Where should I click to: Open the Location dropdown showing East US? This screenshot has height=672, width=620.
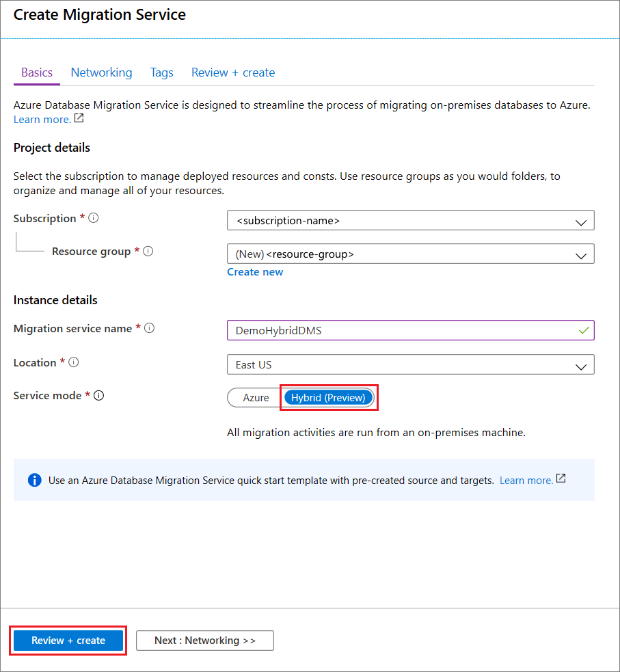coord(410,364)
